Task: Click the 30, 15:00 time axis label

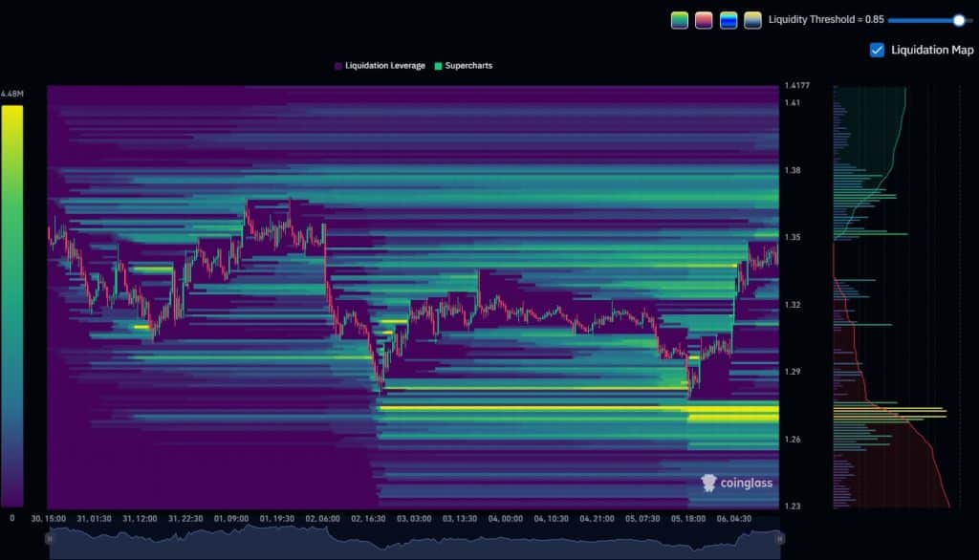Action: (48, 519)
